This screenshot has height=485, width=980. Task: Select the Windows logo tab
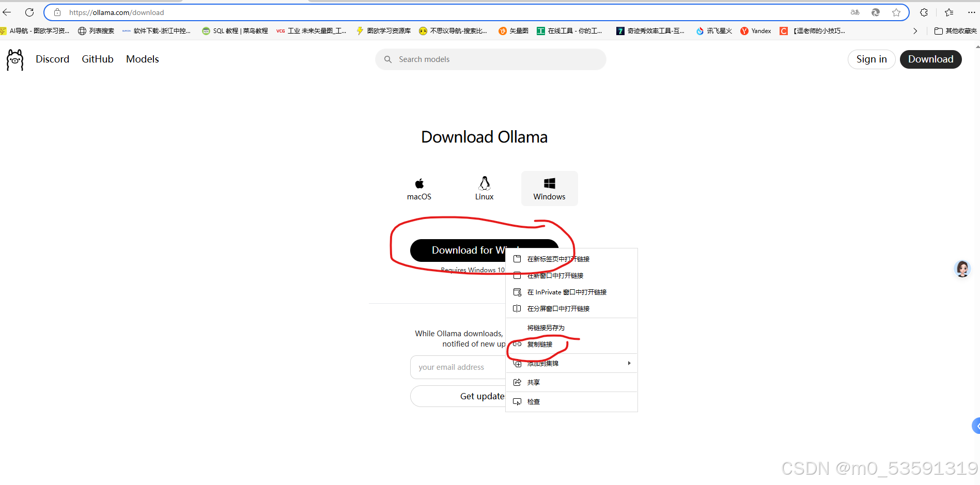[x=549, y=189]
